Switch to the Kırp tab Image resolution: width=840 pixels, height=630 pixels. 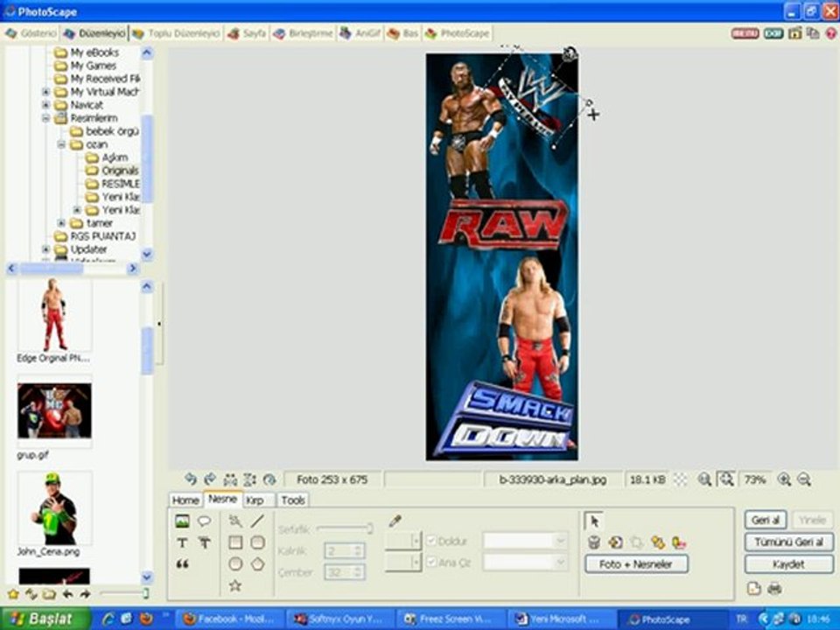click(255, 500)
